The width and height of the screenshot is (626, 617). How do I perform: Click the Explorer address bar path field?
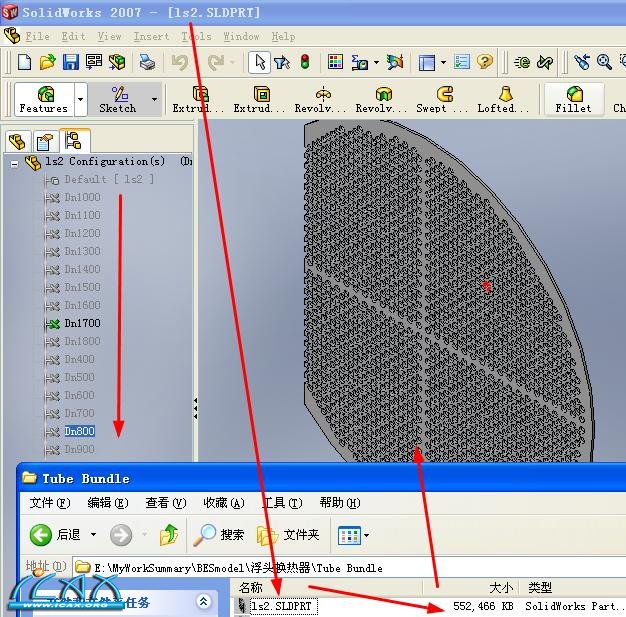pyautogui.click(x=300, y=568)
